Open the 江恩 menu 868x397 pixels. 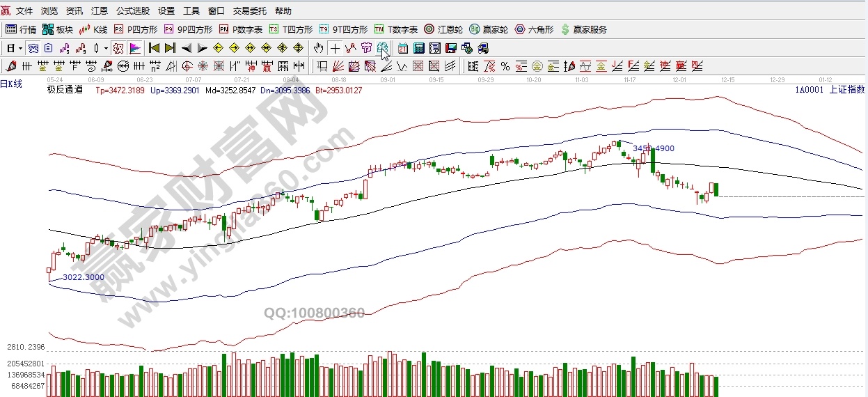(100, 11)
